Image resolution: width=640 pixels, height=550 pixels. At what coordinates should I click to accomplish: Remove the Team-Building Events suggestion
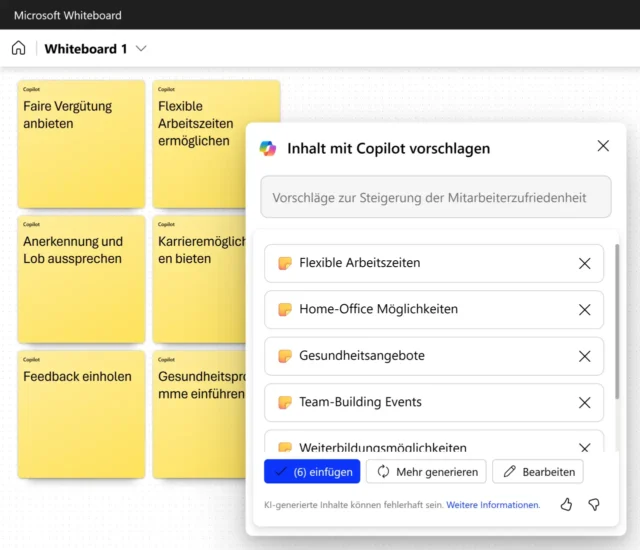[585, 402]
